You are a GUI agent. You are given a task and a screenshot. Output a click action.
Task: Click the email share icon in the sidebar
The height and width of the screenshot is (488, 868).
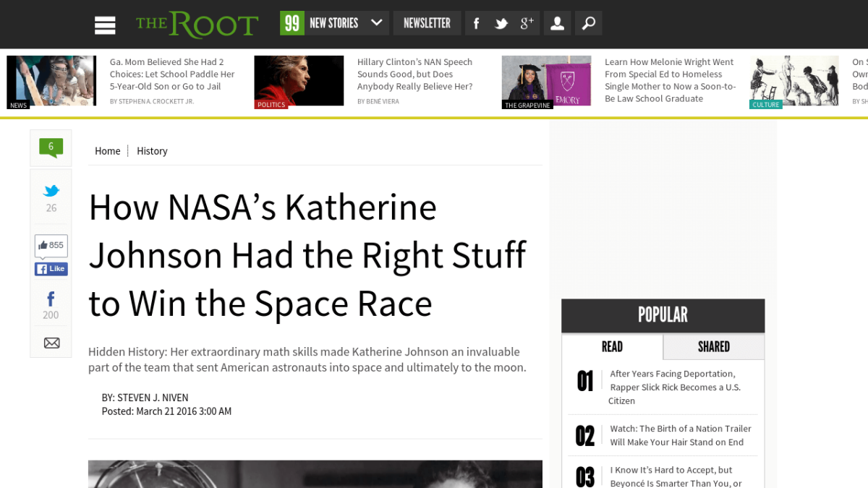point(51,342)
